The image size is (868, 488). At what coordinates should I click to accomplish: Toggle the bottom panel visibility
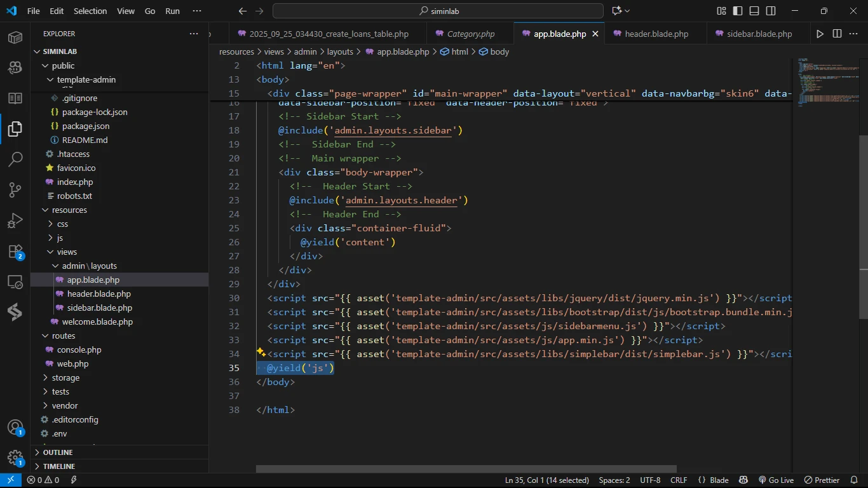coord(754,11)
